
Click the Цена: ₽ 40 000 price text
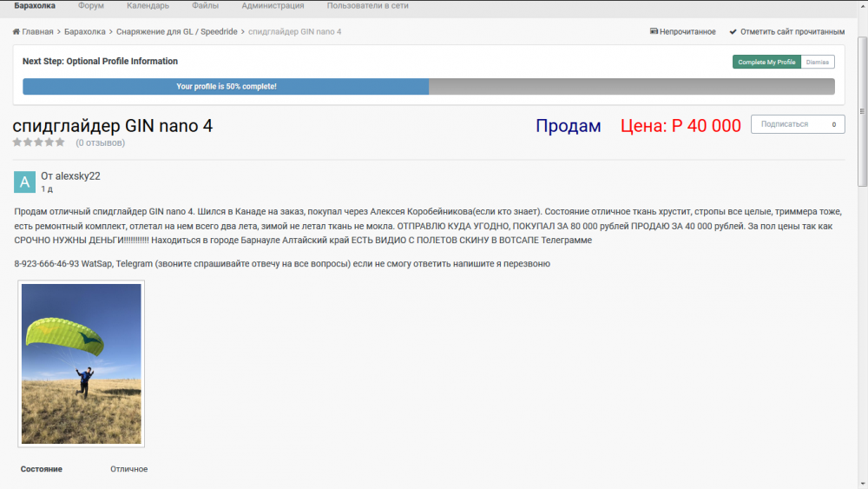pos(681,126)
